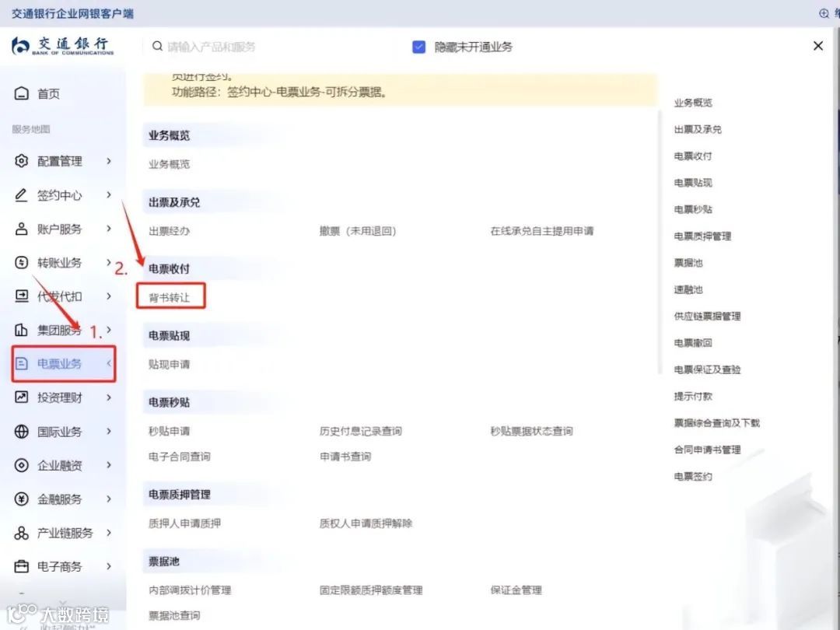840x630 pixels.
Task: Open 业务概览 link under its heading
Action: click(170, 164)
